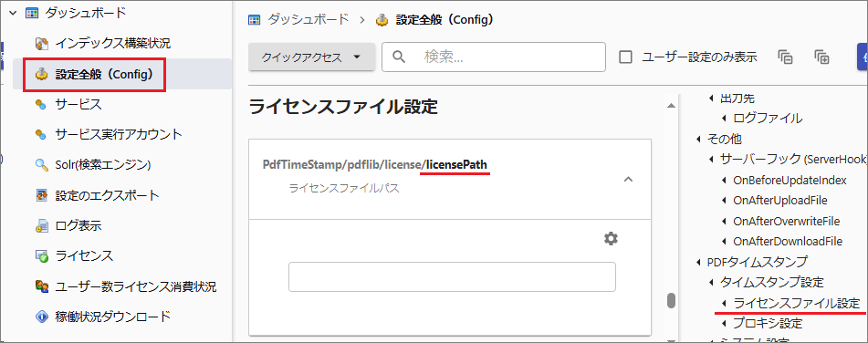
Task: Click the 設定全般（Config） sidebar icon
Action: [42, 74]
